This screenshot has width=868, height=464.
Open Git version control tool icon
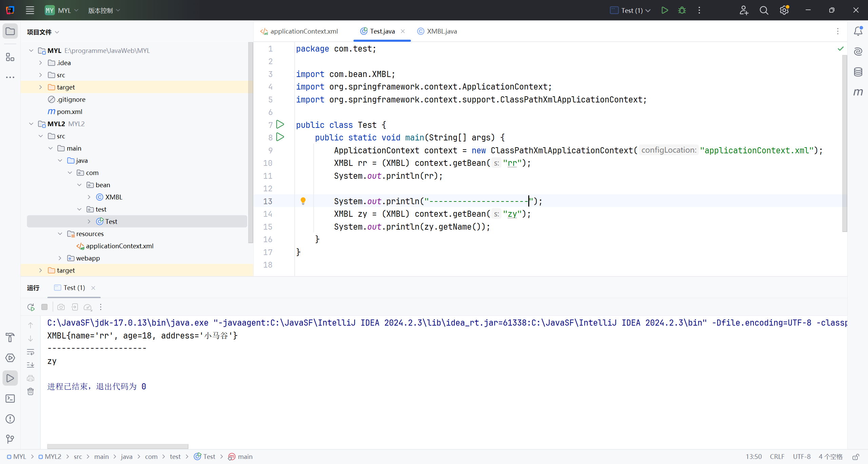click(10, 439)
